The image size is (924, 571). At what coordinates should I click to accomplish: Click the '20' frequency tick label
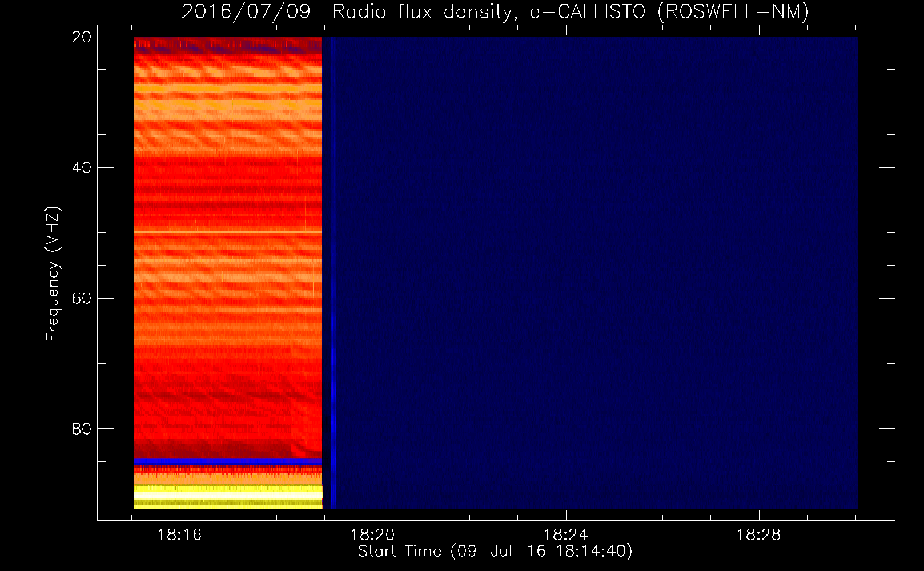point(82,37)
